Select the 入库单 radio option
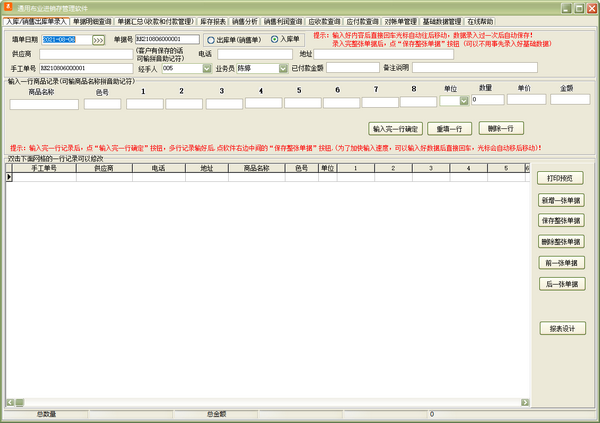This screenshot has width=600, height=423. click(275, 40)
